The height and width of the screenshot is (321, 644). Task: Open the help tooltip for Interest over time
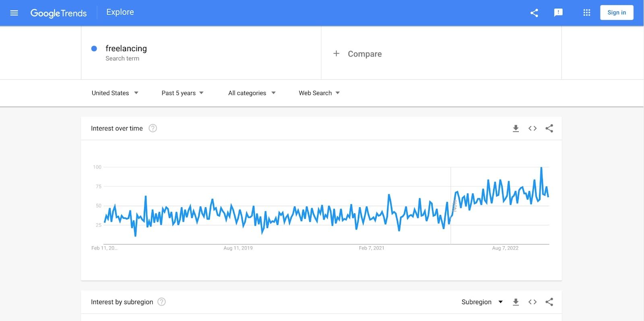tap(153, 128)
